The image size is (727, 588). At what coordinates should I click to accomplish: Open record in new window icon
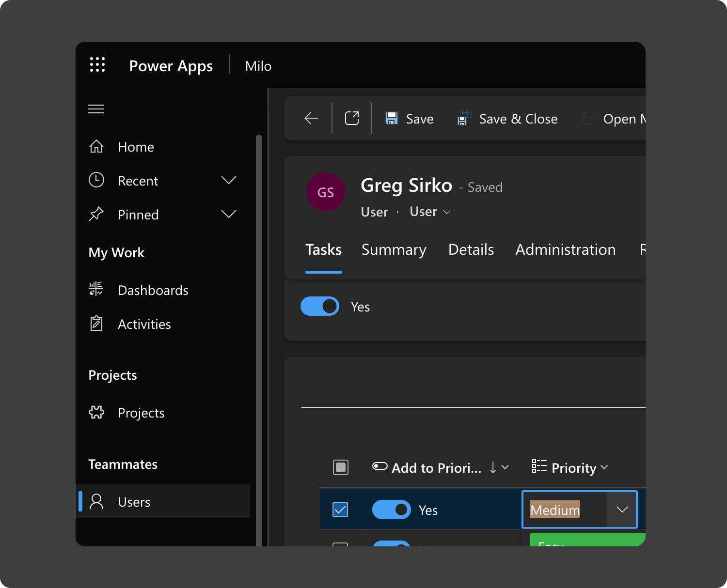click(352, 118)
